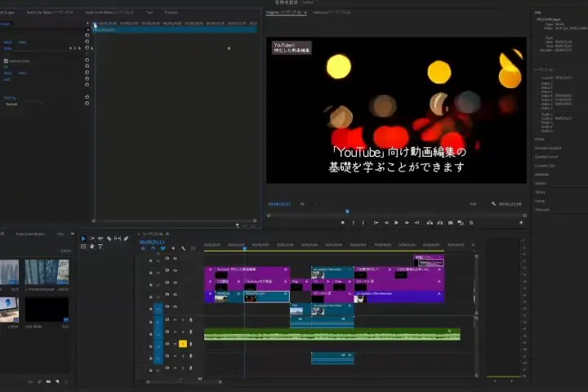Open the Info panel tab
This screenshot has height=392, width=588.
(x=537, y=12)
